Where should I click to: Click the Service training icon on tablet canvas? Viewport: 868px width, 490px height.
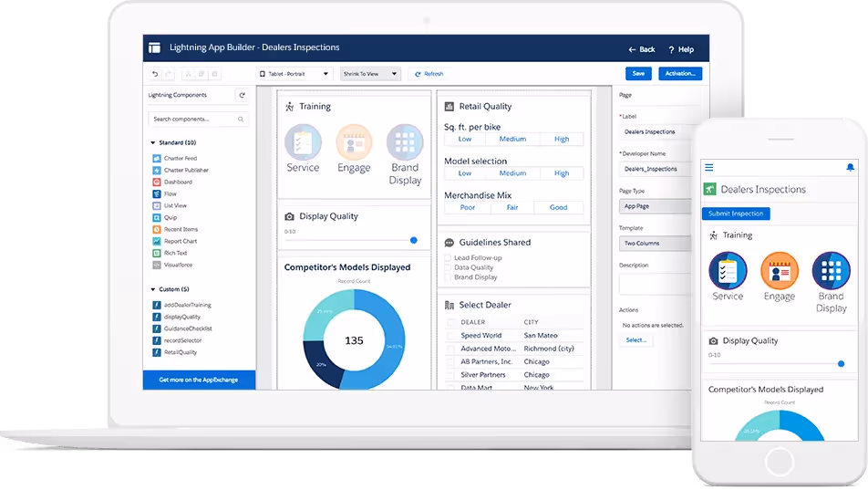tap(303, 142)
